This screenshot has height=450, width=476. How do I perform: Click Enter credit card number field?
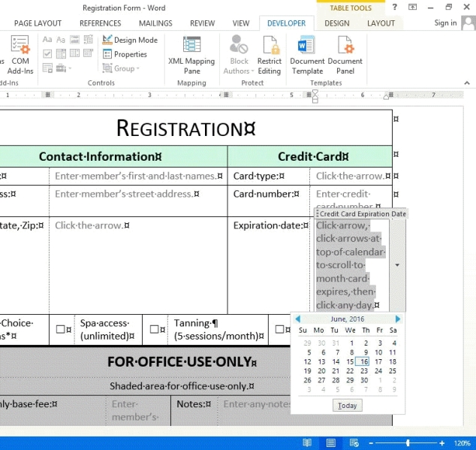coord(345,200)
